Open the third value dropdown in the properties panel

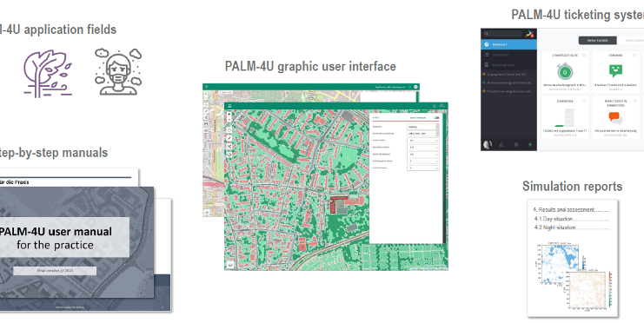[423, 141]
